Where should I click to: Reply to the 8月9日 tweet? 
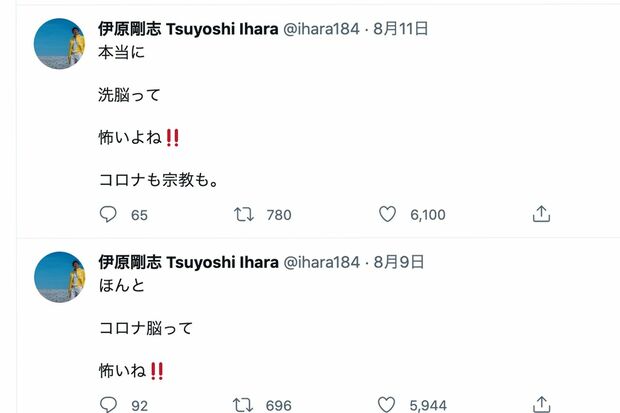[110, 404]
